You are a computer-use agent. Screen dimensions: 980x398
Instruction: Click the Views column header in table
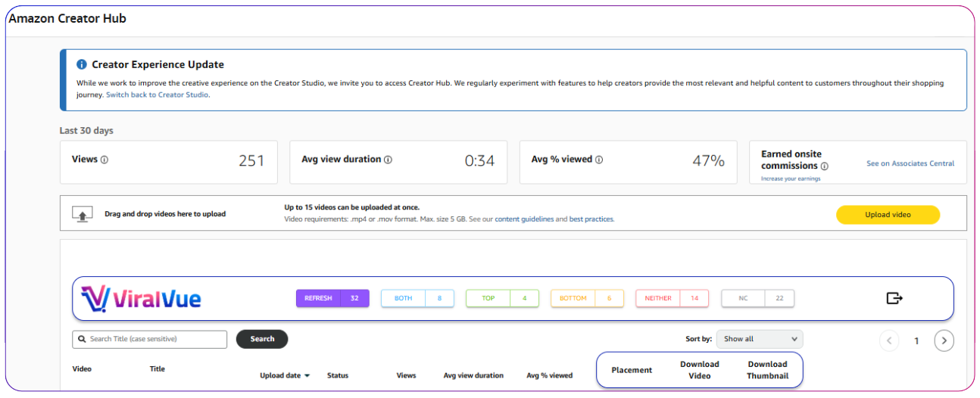click(x=407, y=375)
